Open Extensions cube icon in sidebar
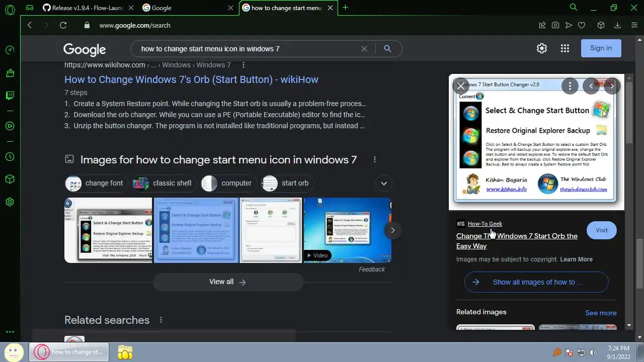 click(x=10, y=179)
